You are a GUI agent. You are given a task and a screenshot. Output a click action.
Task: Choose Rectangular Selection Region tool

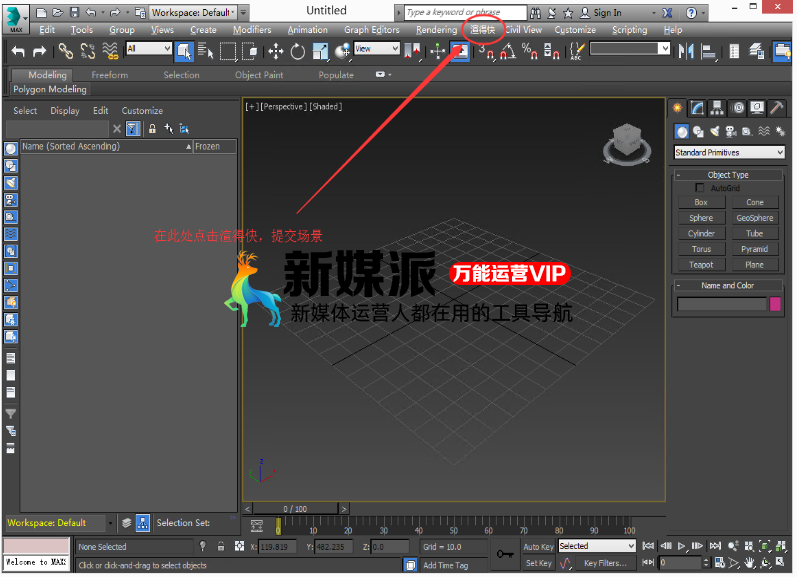click(228, 51)
